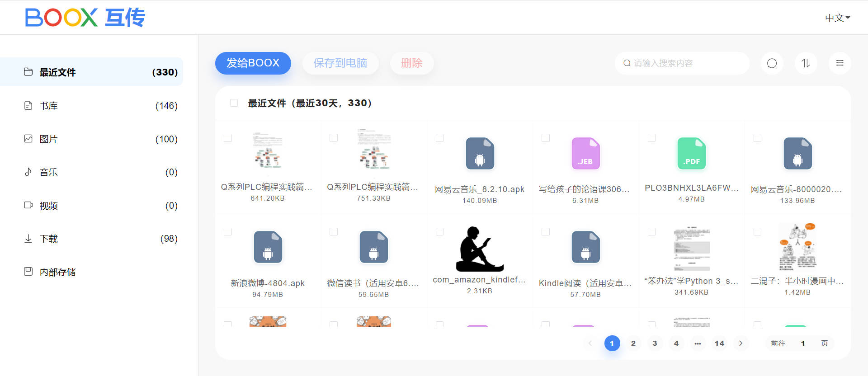Open the Kindle阅读 APK file icon

pos(585,247)
